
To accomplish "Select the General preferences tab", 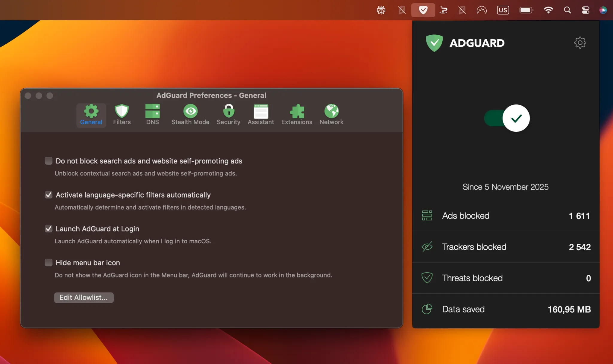I will coord(91,115).
